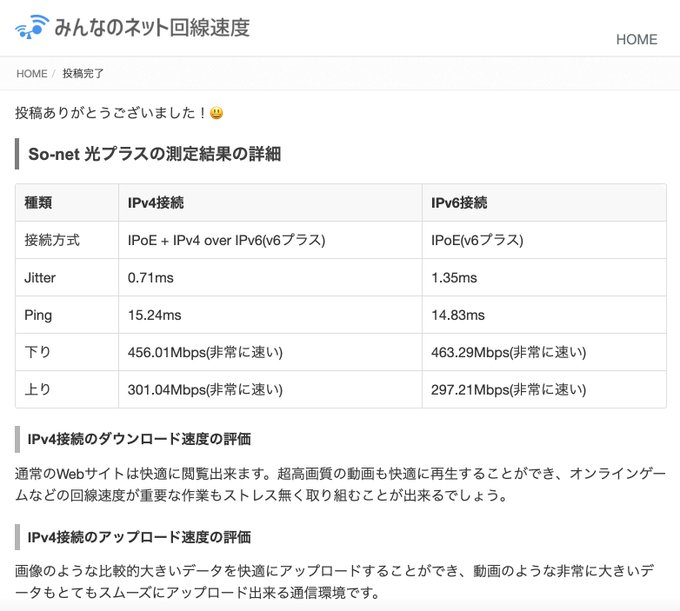The image size is (680, 611).
Task: Click HOME in the breadcrumb trail
Action: click(x=32, y=74)
